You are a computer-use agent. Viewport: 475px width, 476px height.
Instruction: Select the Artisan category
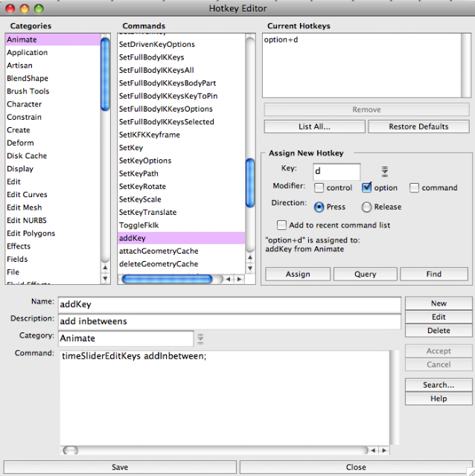click(53, 65)
